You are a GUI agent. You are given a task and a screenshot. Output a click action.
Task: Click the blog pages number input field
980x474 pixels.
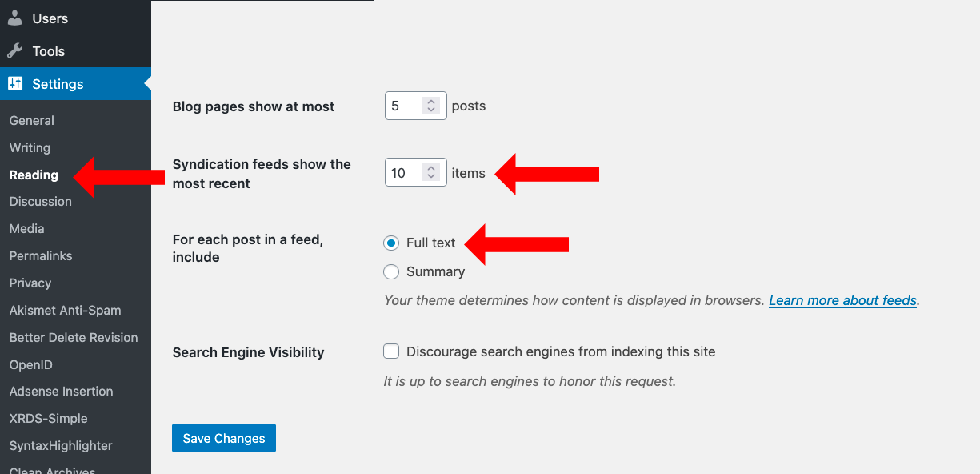pyautogui.click(x=404, y=106)
